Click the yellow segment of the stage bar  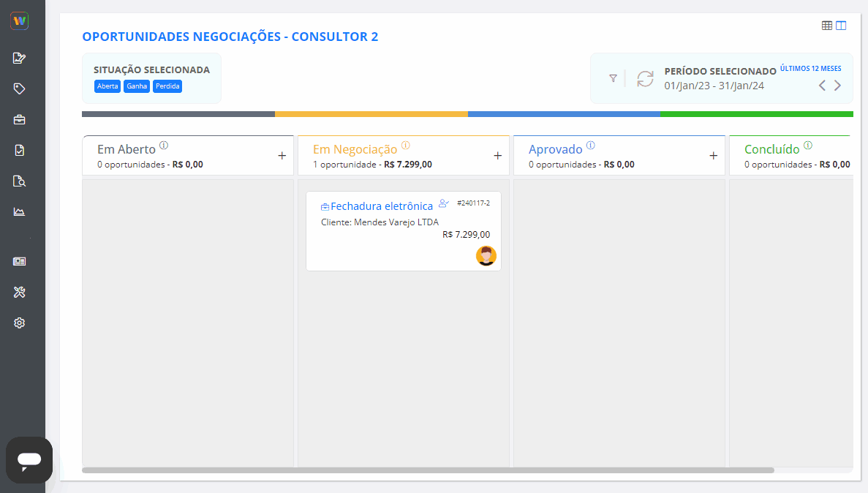coord(371,114)
